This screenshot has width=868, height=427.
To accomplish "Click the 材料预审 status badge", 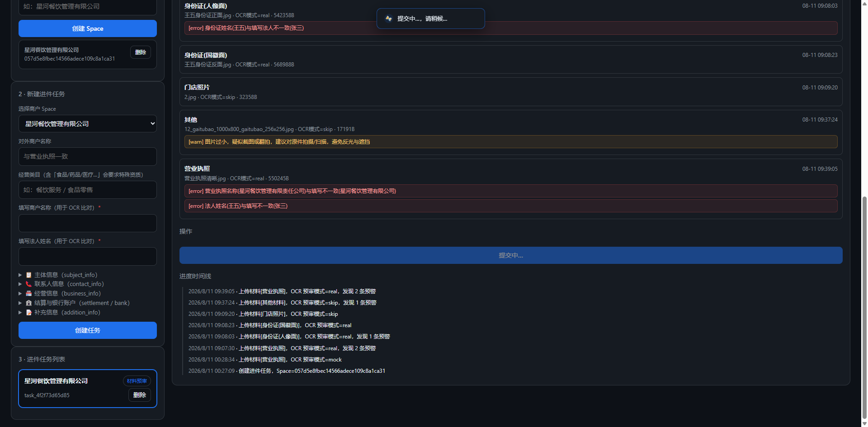I will (x=137, y=381).
